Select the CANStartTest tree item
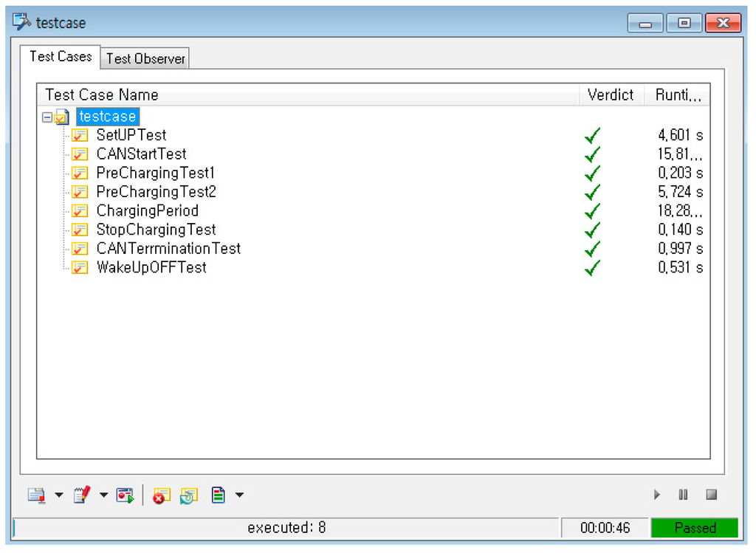Image resolution: width=756 pixels, height=553 pixels. coord(141,154)
